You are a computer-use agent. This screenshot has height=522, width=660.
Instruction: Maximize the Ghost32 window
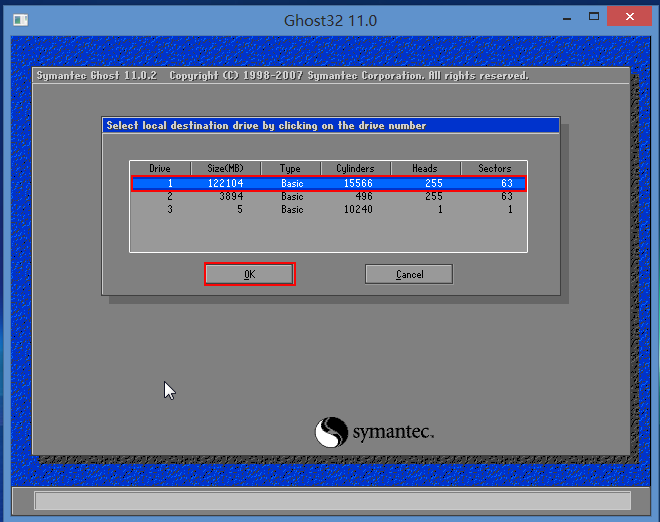click(594, 17)
